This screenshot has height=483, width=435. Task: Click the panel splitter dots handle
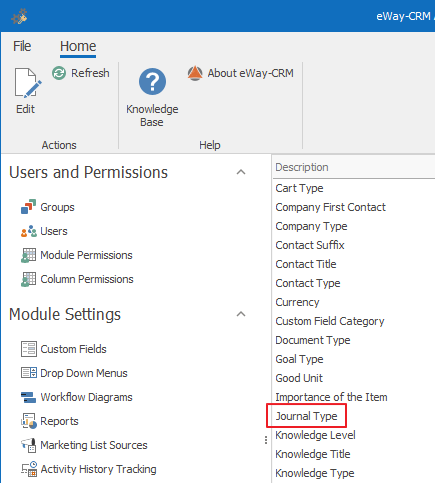point(266,440)
